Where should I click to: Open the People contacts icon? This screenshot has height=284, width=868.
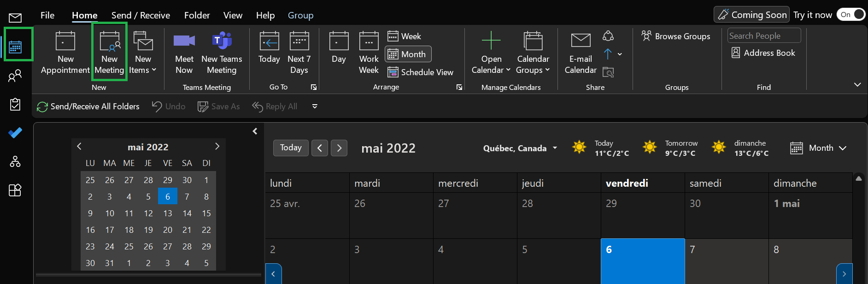pyautogui.click(x=15, y=76)
